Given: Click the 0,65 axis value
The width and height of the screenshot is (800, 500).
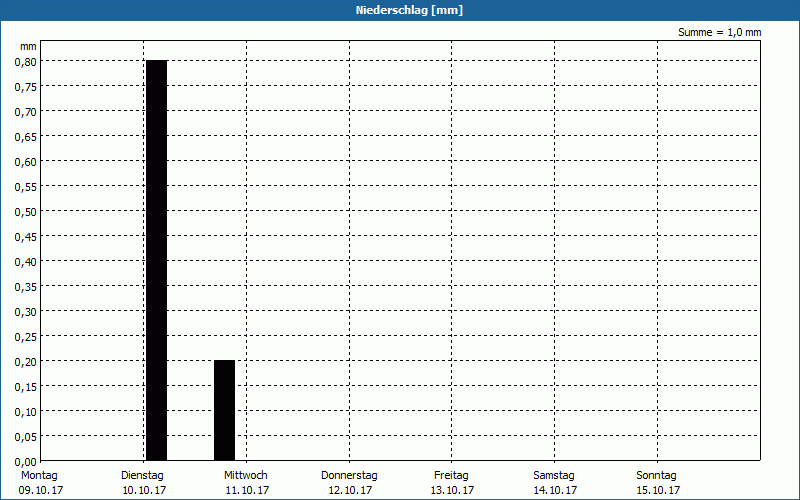Looking at the screenshot, I should pyautogui.click(x=26, y=137).
